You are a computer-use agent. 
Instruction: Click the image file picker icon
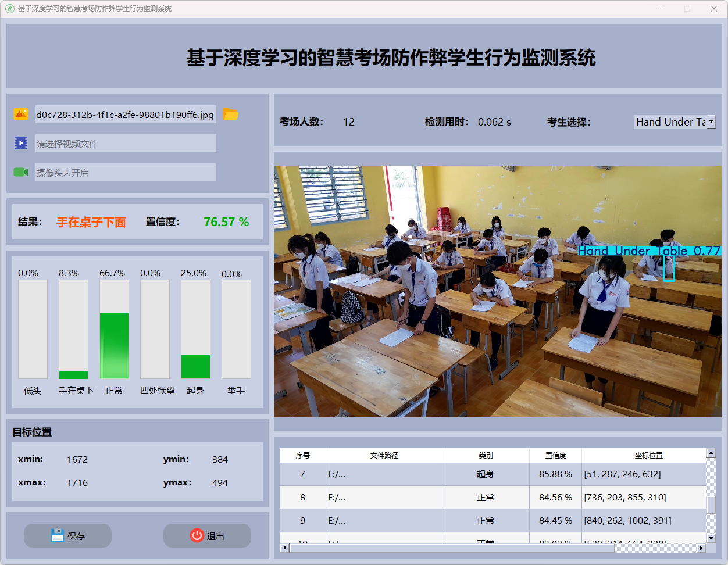click(x=21, y=114)
